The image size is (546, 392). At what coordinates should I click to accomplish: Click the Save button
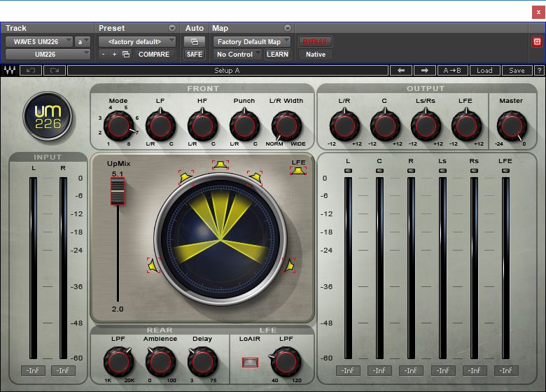coord(517,70)
